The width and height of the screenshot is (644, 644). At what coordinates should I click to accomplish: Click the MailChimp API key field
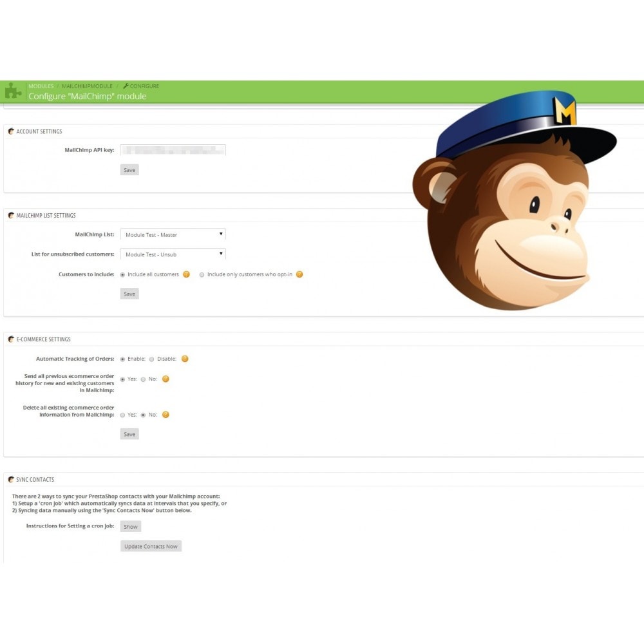pos(173,150)
